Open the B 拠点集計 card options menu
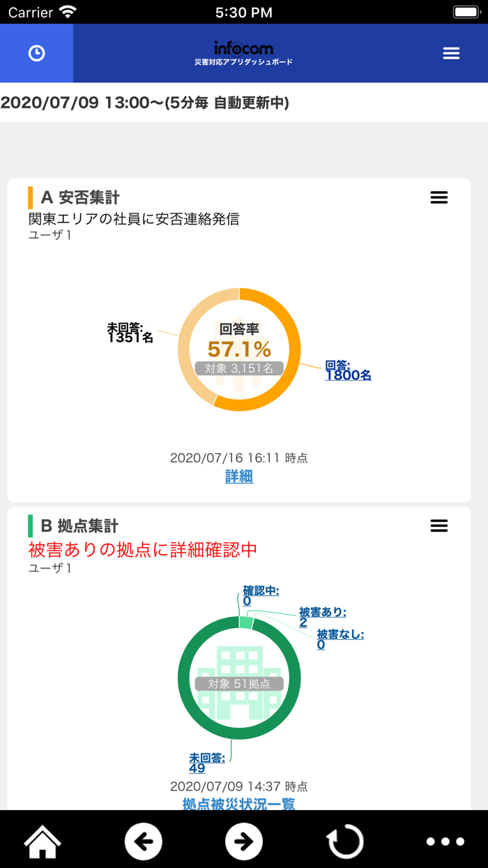Viewport: 488px width, 868px height. point(439,526)
